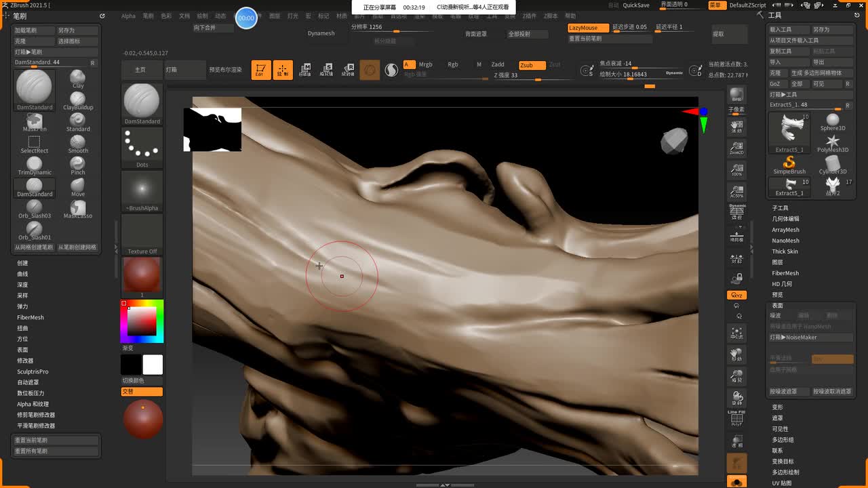The height and width of the screenshot is (488, 868).
Task: Expand the 遮罩 Masking subpalette
Action: [777, 418]
